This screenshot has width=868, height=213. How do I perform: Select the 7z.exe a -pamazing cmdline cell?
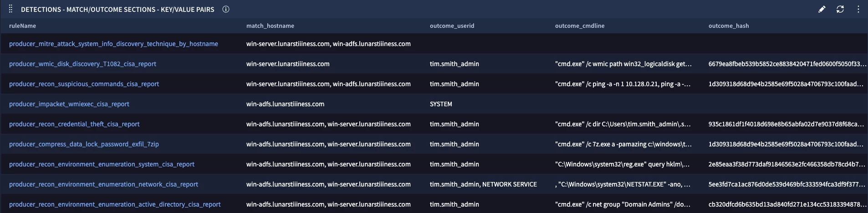623,144
